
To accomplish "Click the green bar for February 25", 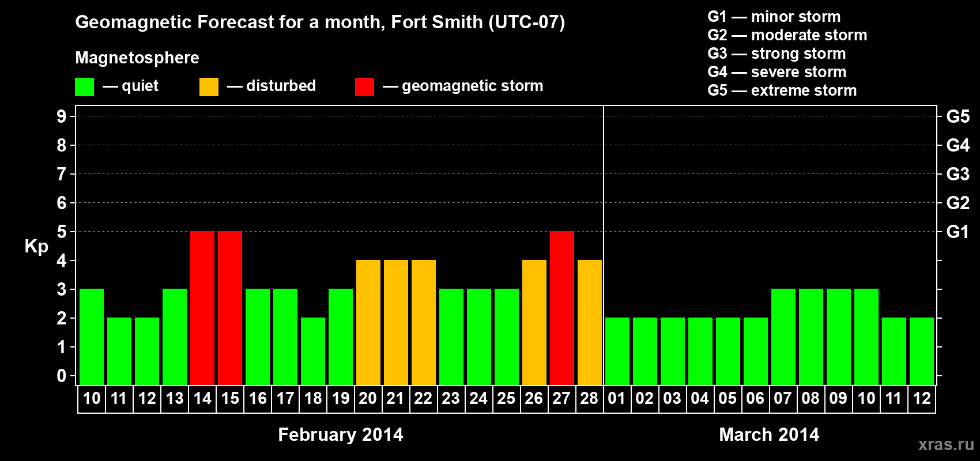I will coord(507,337).
